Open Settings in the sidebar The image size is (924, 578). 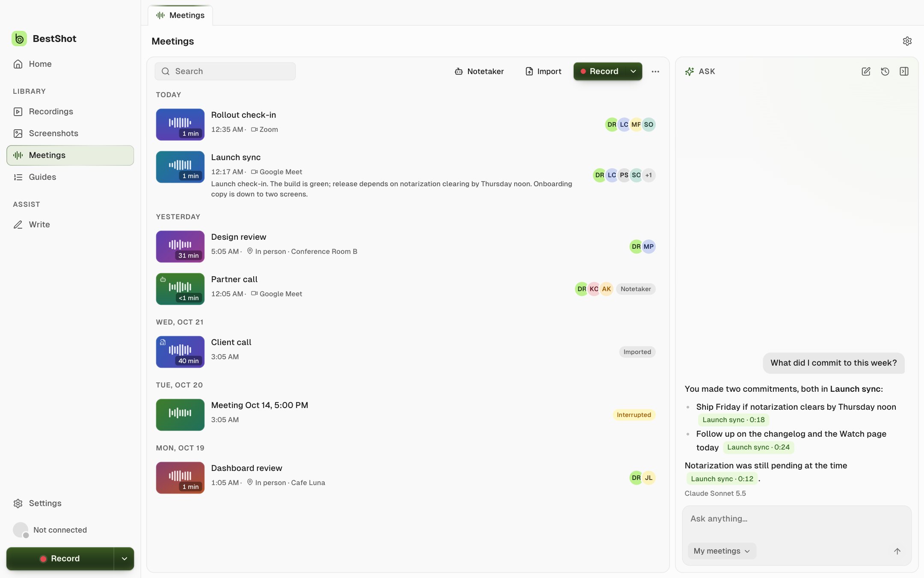coord(70,503)
